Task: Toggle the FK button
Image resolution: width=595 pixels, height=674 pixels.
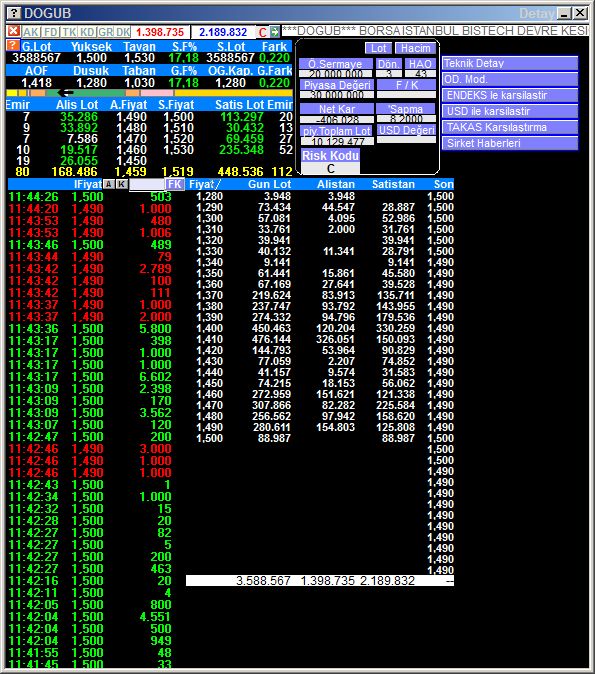Action: tap(175, 184)
